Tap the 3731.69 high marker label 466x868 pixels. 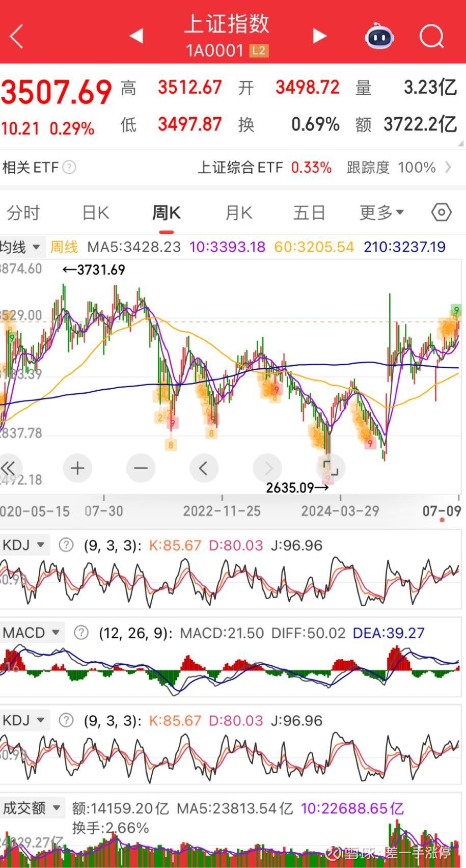pos(94,270)
